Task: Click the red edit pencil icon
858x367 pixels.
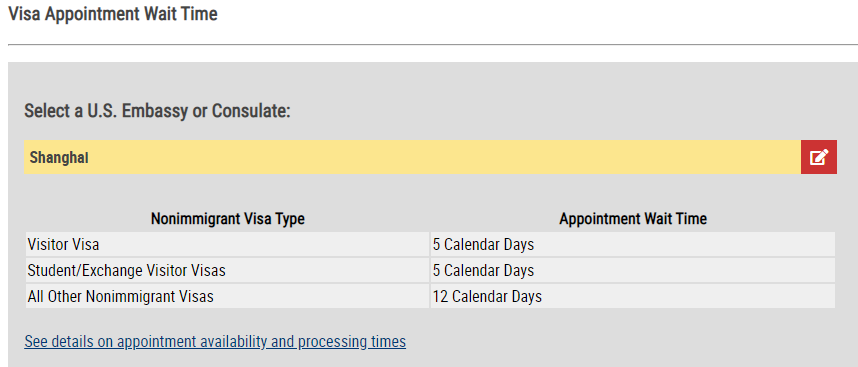Action: point(819,157)
